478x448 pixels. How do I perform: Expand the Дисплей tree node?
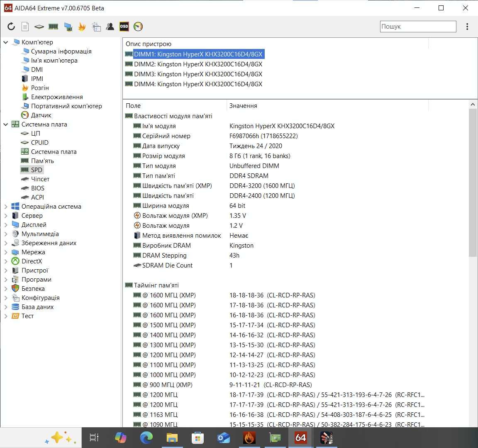coord(5,224)
